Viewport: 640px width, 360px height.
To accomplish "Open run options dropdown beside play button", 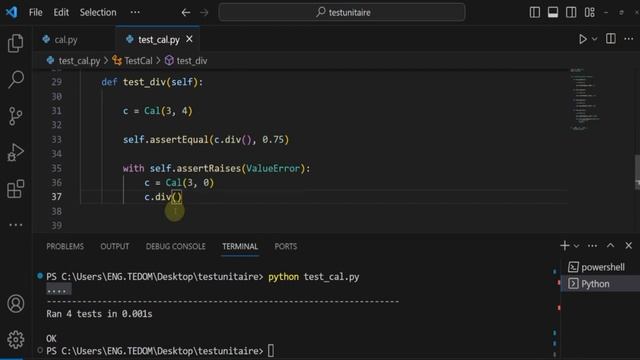I will 594,39.
